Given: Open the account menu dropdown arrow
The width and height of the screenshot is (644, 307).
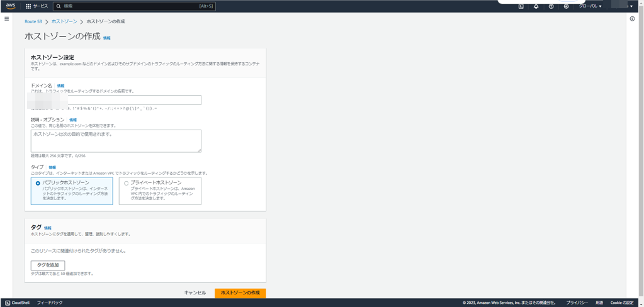Looking at the screenshot, I should 631,6.
